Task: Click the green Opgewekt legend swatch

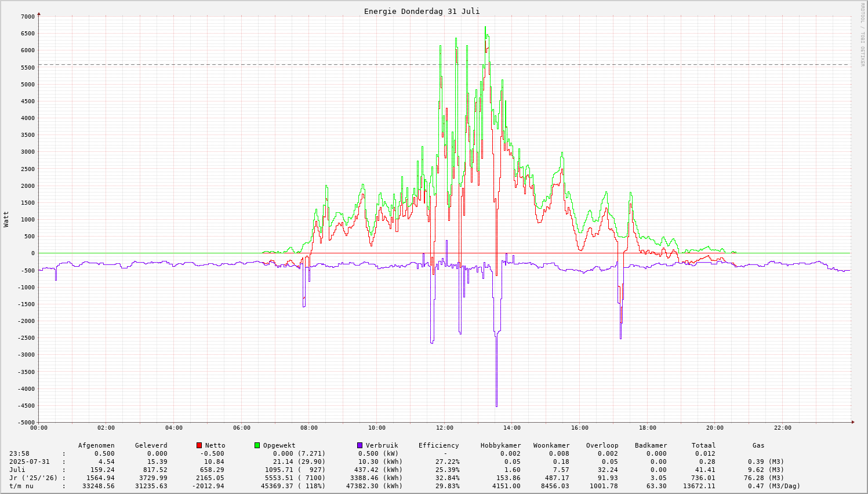Action: [257, 445]
